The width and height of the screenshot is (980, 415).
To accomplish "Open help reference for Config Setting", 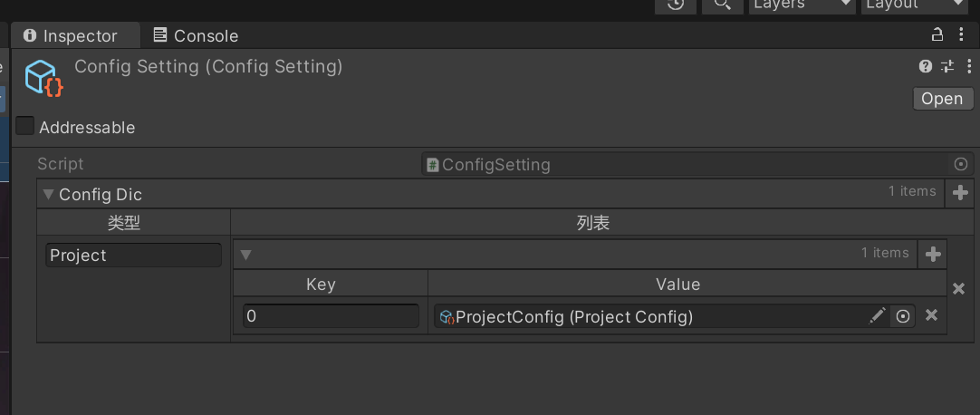I will pos(926,66).
